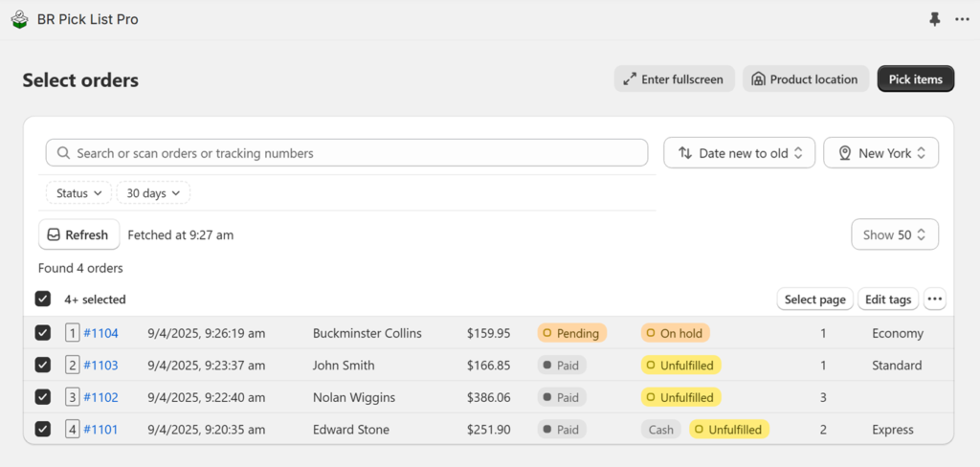Click the date 9/4/2025, 9:26:19 am
Screen dimensions: 980x467
[x=207, y=333]
